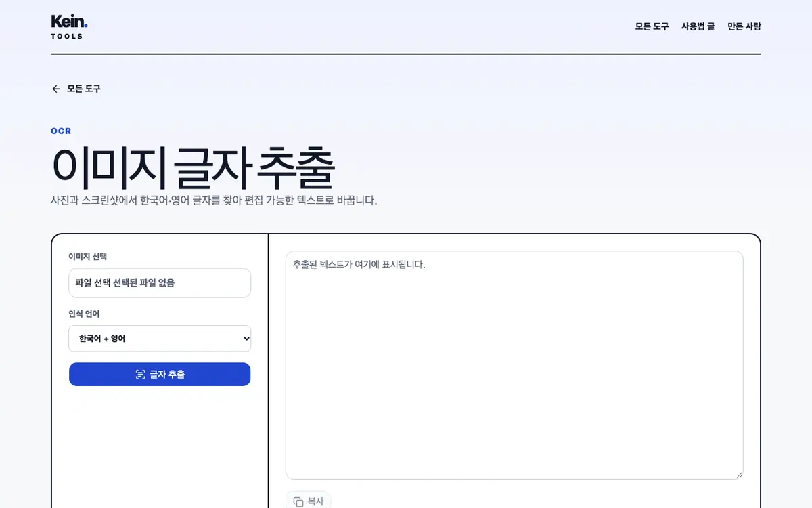This screenshot has height=508, width=812.
Task: Click the blue 글자 추출 button
Action: click(160, 374)
